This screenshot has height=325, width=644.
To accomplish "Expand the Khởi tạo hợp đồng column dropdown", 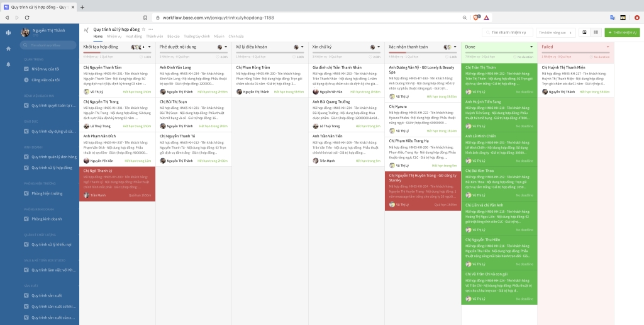I will pyautogui.click(x=148, y=47).
